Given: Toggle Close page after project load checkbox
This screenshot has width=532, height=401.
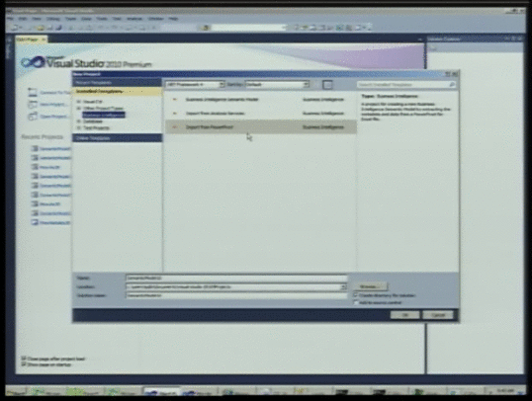Looking at the screenshot, I should (24, 359).
